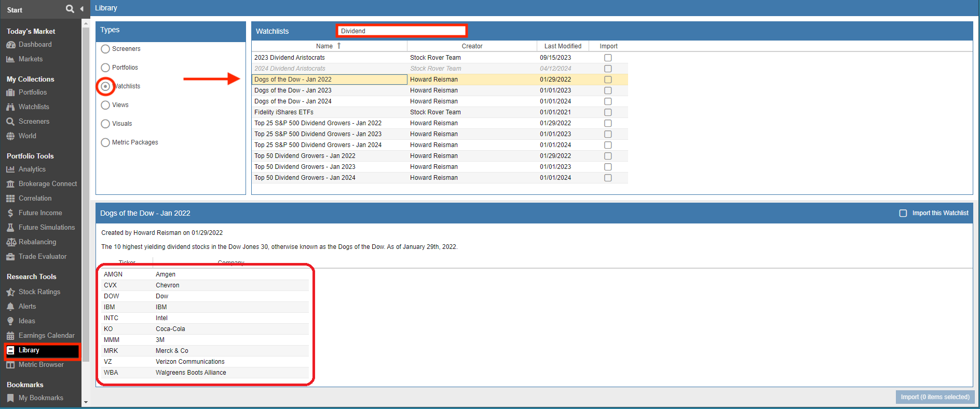
Task: Click the Library book icon
Action: (10, 350)
